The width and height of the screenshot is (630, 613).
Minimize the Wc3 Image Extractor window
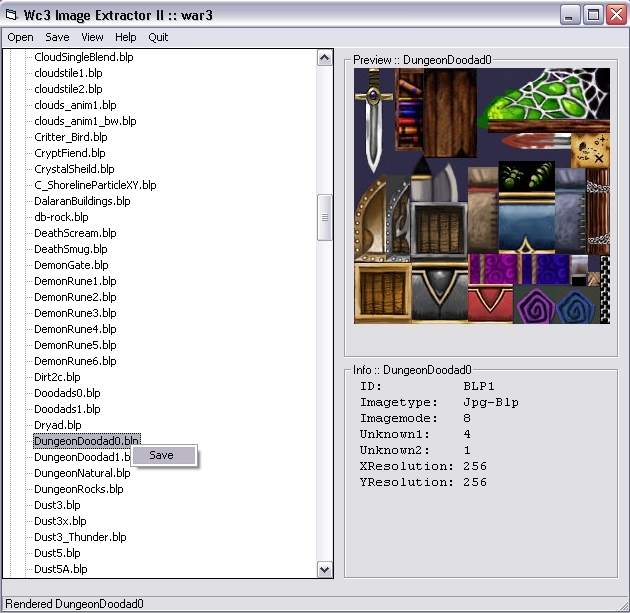pos(569,15)
